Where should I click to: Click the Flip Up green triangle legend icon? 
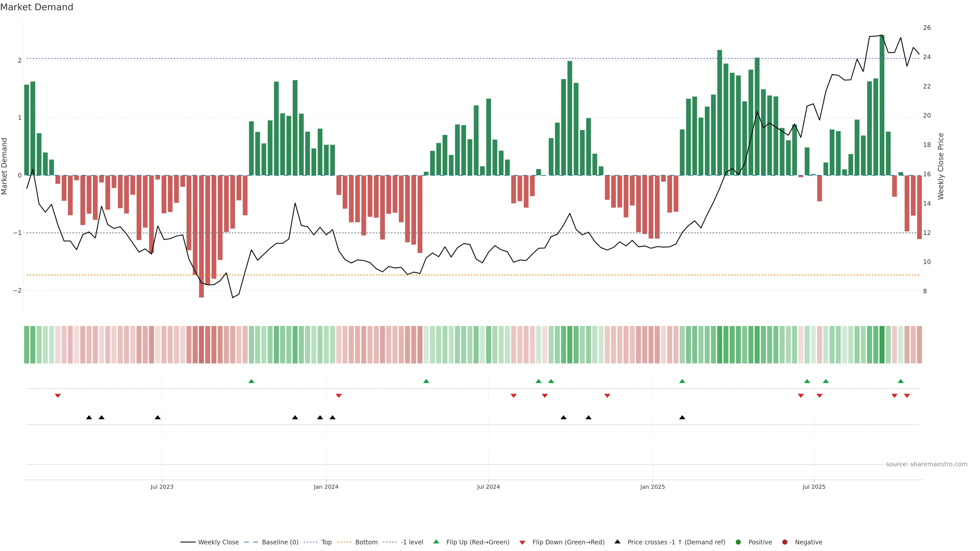tap(436, 542)
